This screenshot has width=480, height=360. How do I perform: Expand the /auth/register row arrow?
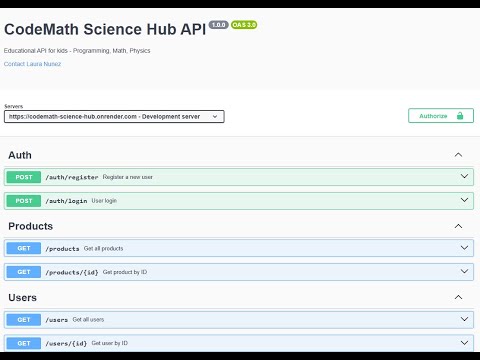coord(464,176)
